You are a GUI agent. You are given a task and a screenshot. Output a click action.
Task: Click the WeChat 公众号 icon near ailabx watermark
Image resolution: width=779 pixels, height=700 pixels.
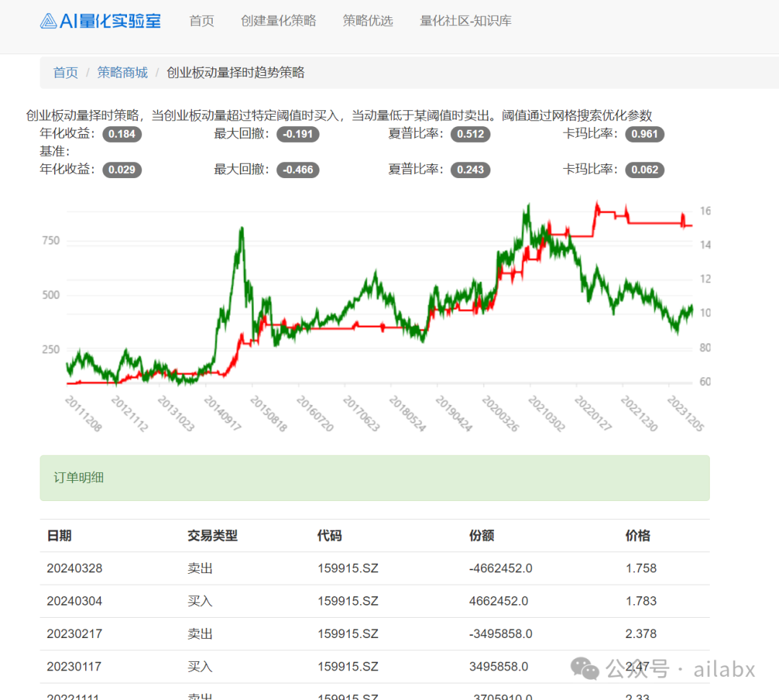click(x=583, y=668)
